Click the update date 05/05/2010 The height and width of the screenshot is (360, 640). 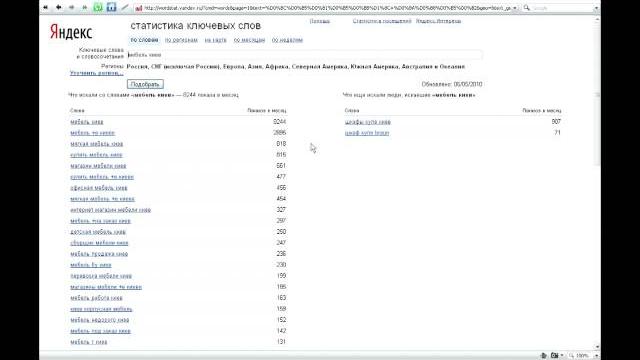tap(468, 84)
